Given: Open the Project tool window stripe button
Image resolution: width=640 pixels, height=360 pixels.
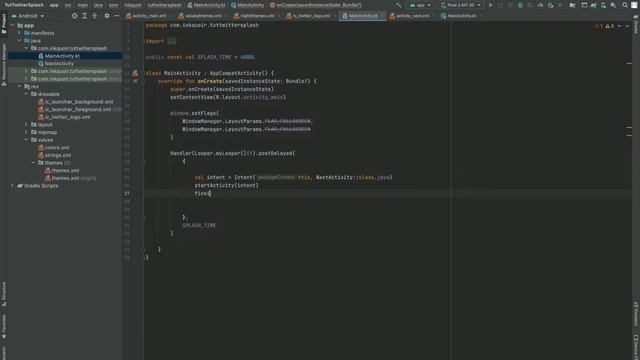Looking at the screenshot, I should tap(4, 23).
